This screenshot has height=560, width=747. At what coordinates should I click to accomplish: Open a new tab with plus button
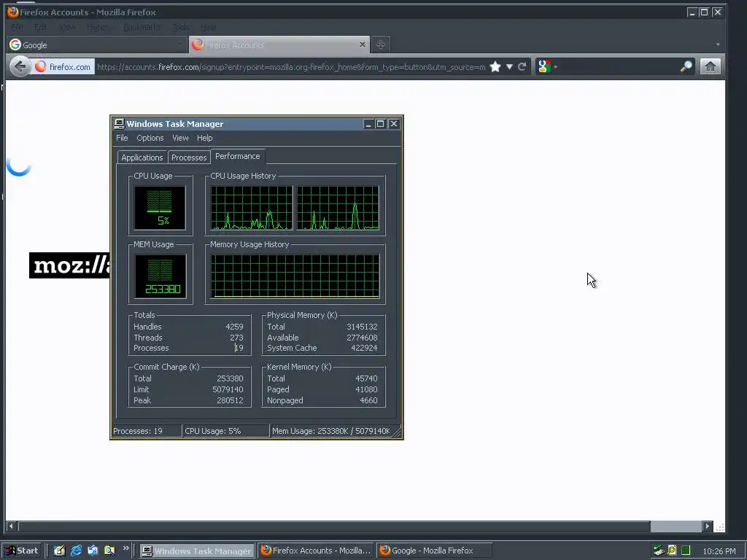click(x=381, y=44)
